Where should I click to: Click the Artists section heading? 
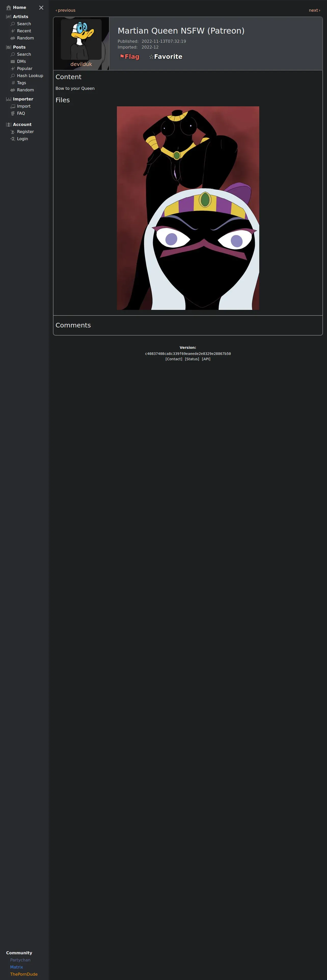point(21,17)
